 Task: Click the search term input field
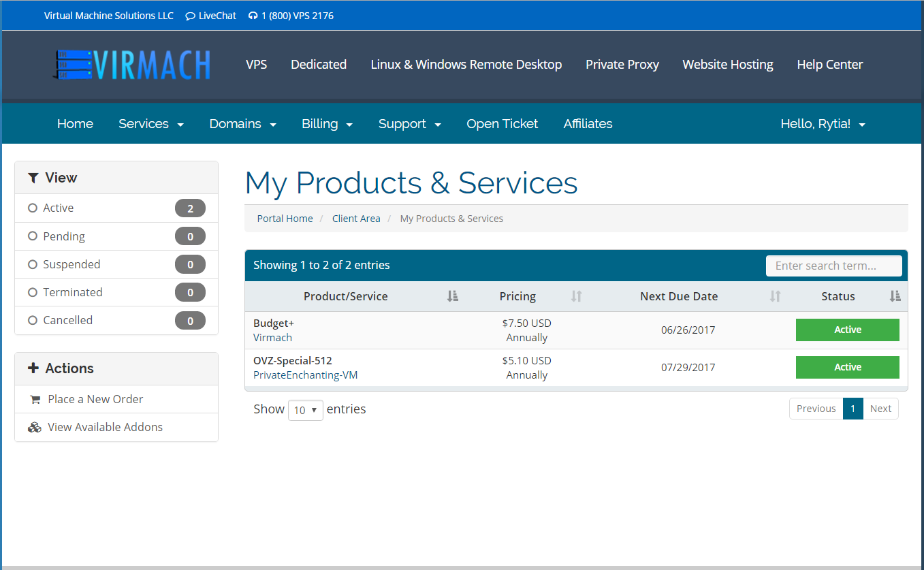pos(834,266)
